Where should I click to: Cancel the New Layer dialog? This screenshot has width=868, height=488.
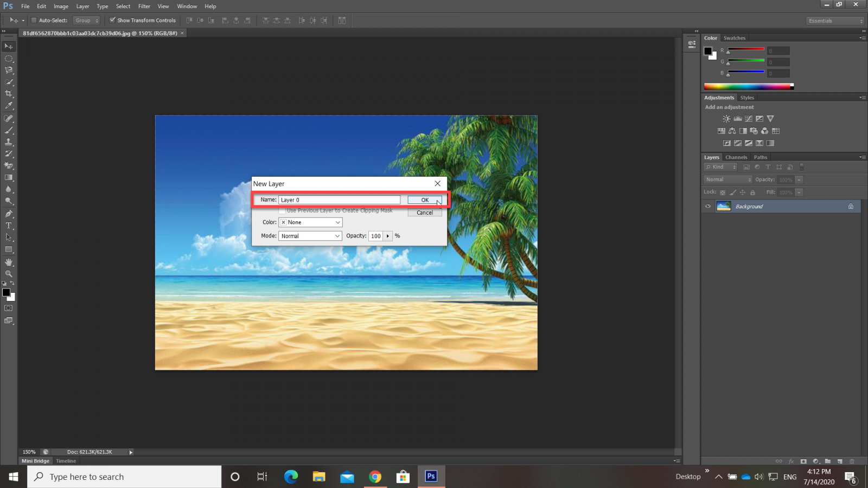pyautogui.click(x=424, y=213)
